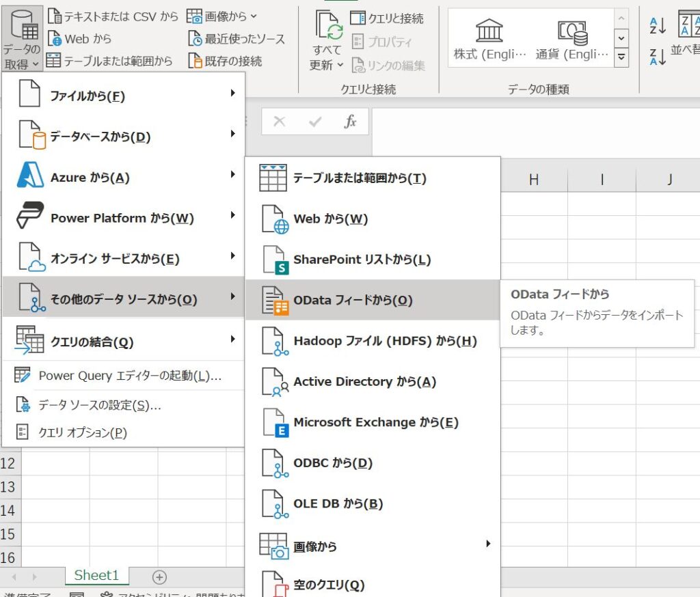
Task: Open 最近使ったソース in ribbon
Action: (237, 39)
